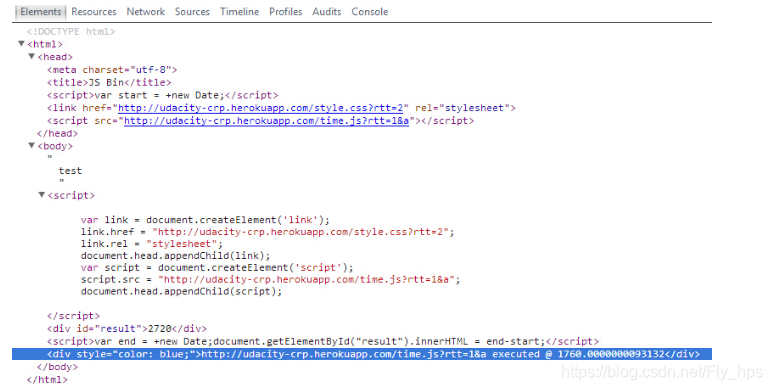Screen dimensions: 772x390
Task: Click the link.href assignment line
Action: [x=267, y=231]
